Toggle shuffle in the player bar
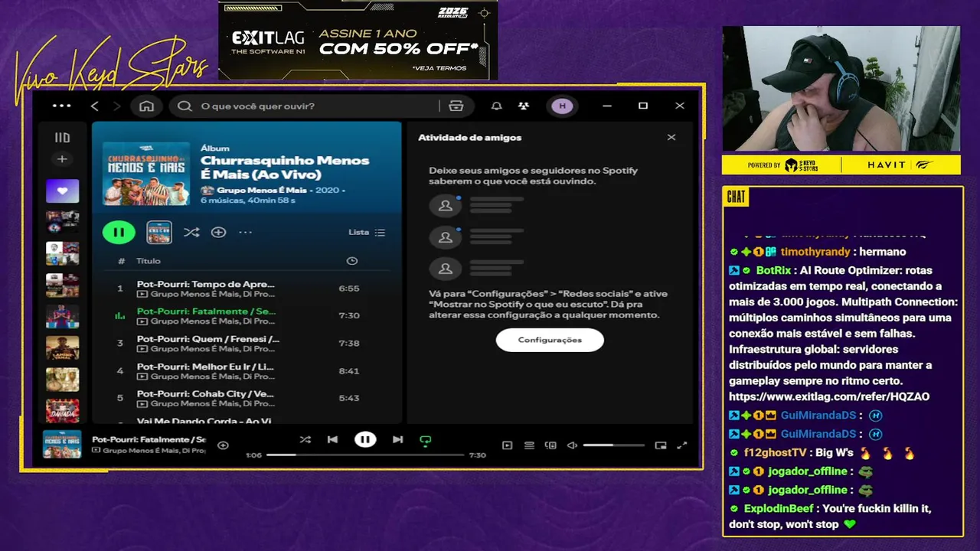Image resolution: width=980 pixels, height=551 pixels. pyautogui.click(x=305, y=439)
